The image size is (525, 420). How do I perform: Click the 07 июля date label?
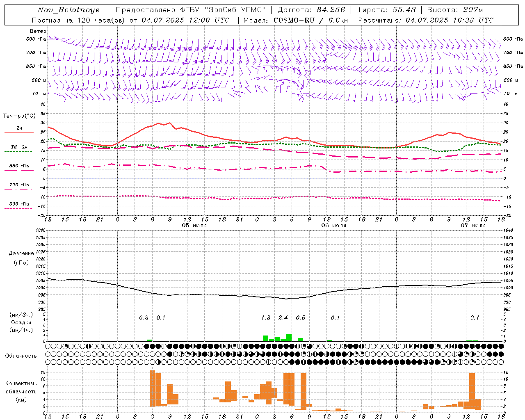pyautogui.click(x=473, y=226)
